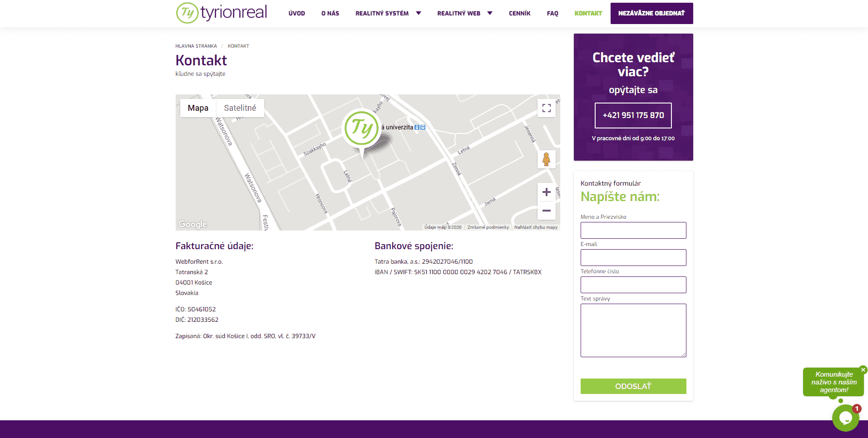Submit the form with Odoslať button
The width and height of the screenshot is (868, 438).
(x=633, y=386)
